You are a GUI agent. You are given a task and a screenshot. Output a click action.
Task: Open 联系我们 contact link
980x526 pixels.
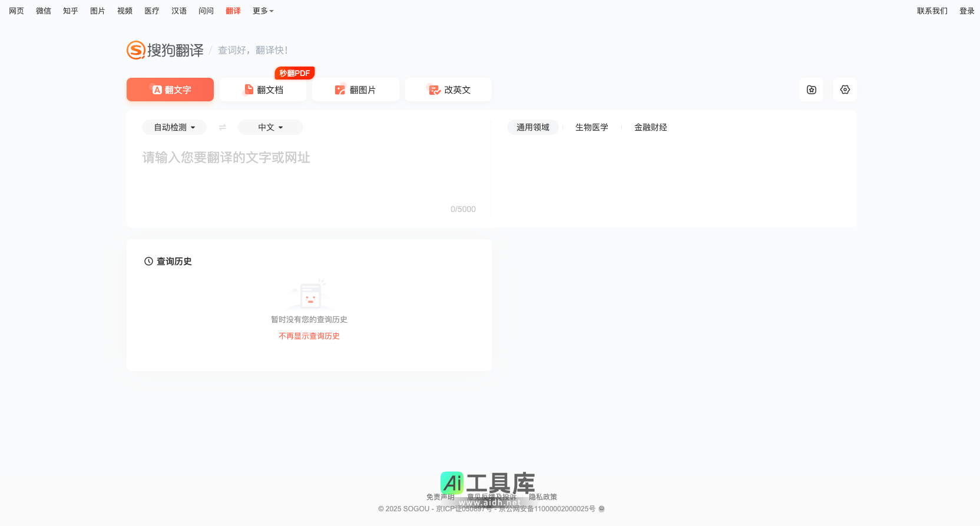[932, 11]
